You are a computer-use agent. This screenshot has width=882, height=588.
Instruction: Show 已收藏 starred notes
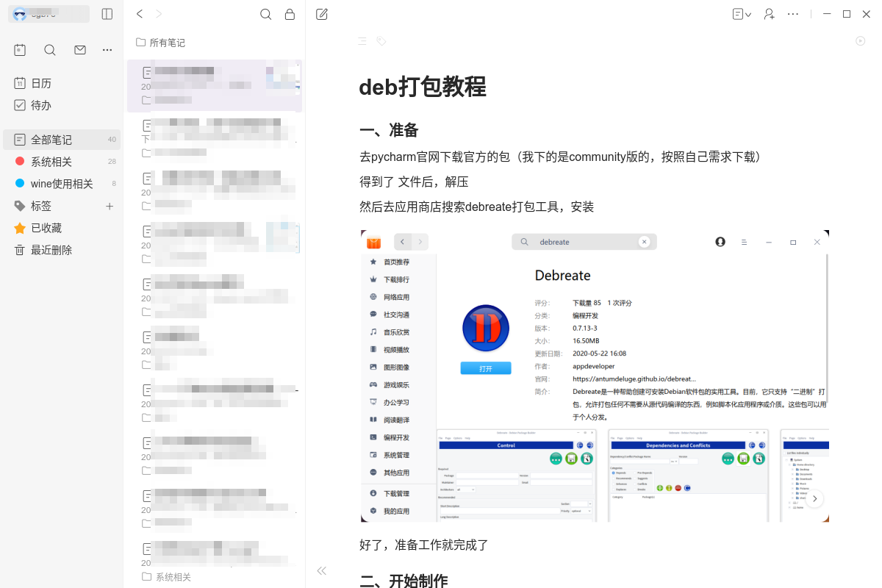[x=46, y=228]
